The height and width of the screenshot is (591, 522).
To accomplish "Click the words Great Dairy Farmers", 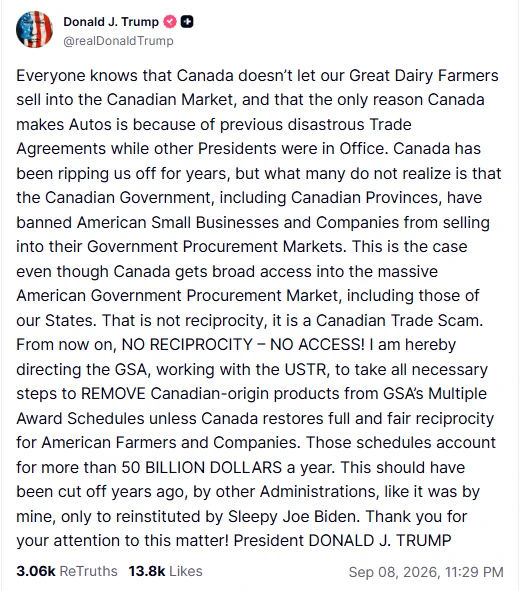I will coord(424,76).
